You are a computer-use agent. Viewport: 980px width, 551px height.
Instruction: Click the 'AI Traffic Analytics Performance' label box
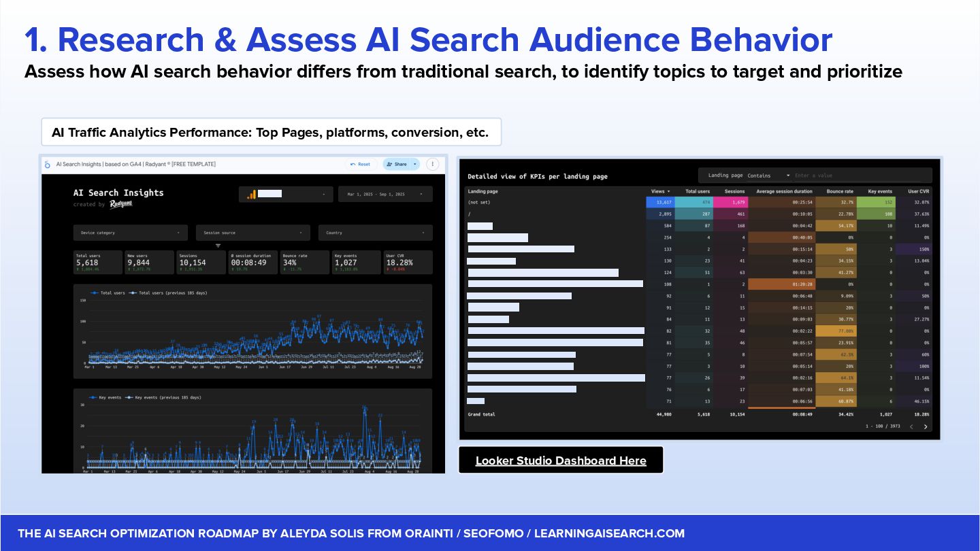[x=271, y=132]
